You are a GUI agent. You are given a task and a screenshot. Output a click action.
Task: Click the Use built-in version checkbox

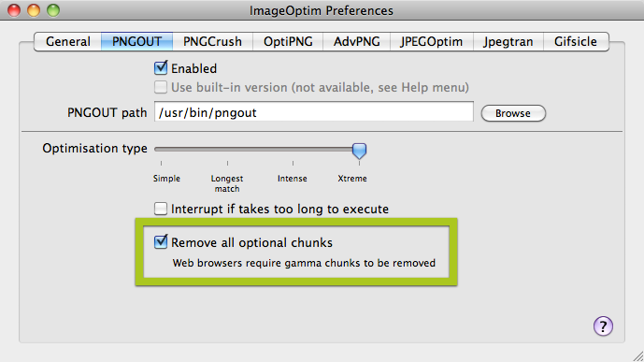161,87
